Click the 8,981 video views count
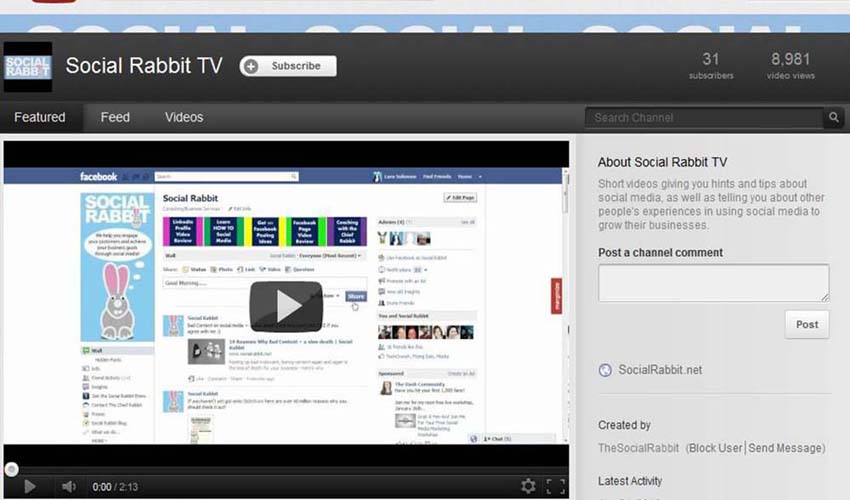This screenshot has width=850, height=500. tap(790, 66)
